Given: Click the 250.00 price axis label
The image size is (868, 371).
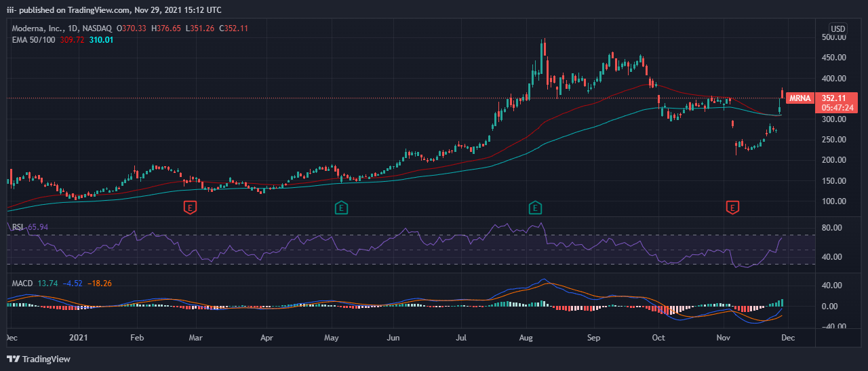Looking at the screenshot, I should [833, 140].
